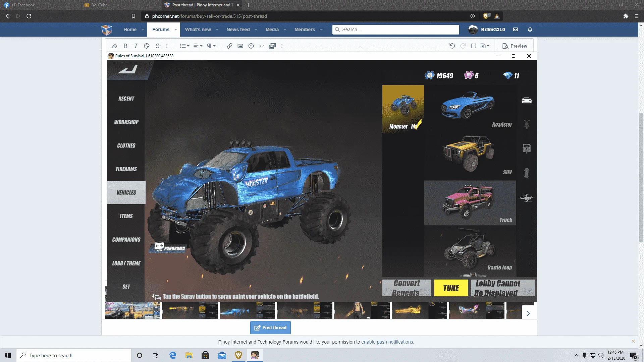The height and width of the screenshot is (362, 644).
Task: Show next attachment thumbnails arrow
Action: pos(528,313)
